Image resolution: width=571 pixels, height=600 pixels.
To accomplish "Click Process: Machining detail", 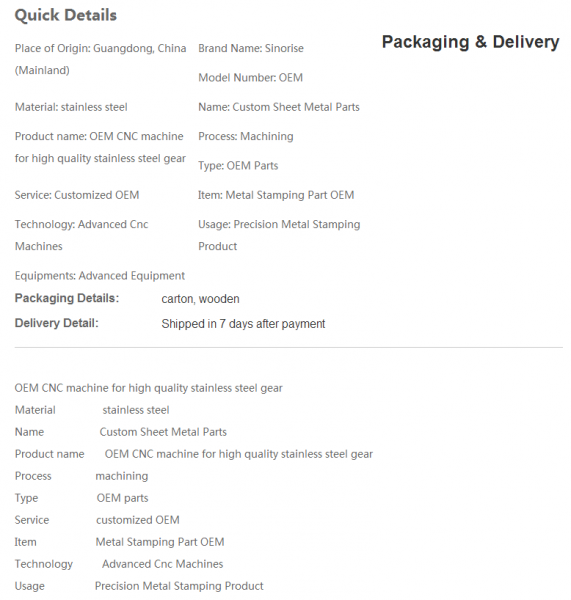I will pos(246,137).
